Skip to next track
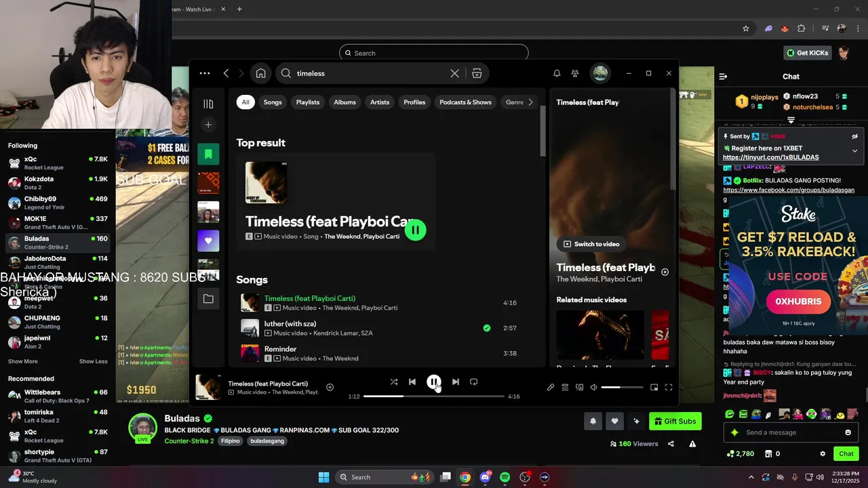 [455, 382]
